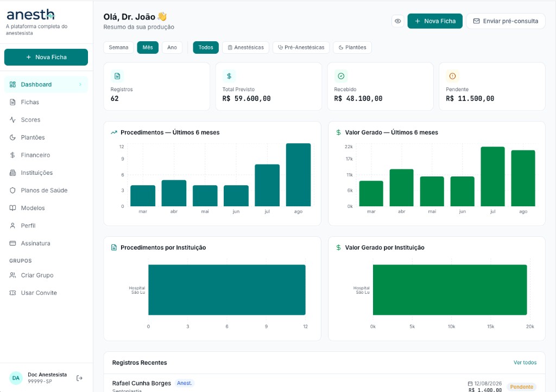Screen dimensions: 556x392
Task: Open the Scores page via pulse icon
Action: tap(13, 120)
